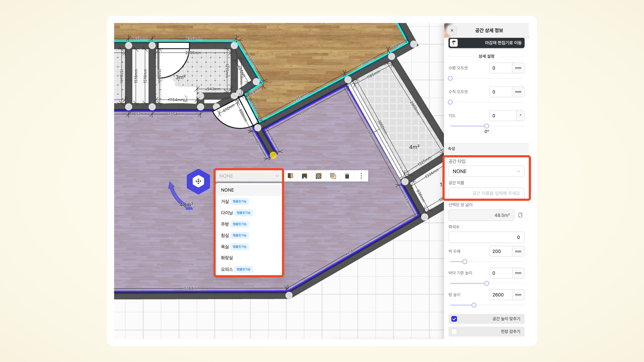This screenshot has width=644, height=362.
Task: Enable the 천장 감추기 checkbox
Action: pos(454,332)
